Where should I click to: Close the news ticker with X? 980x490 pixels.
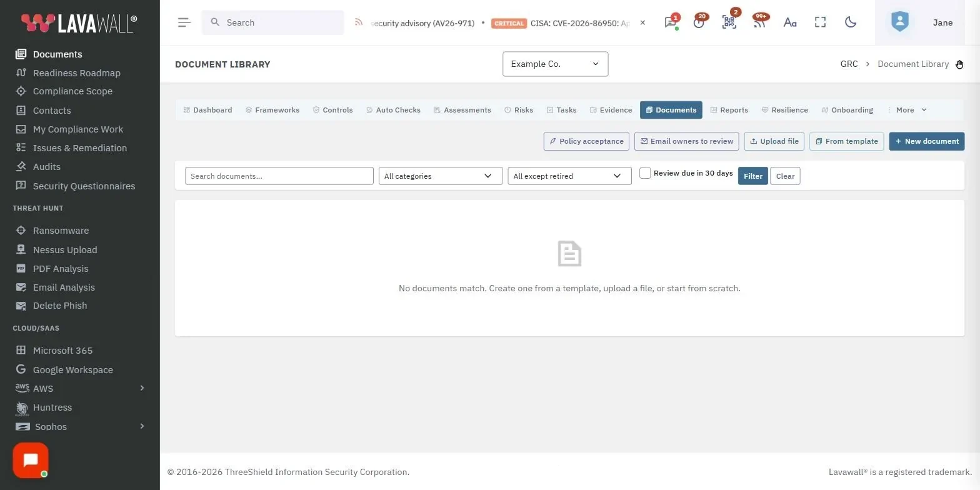(x=642, y=22)
